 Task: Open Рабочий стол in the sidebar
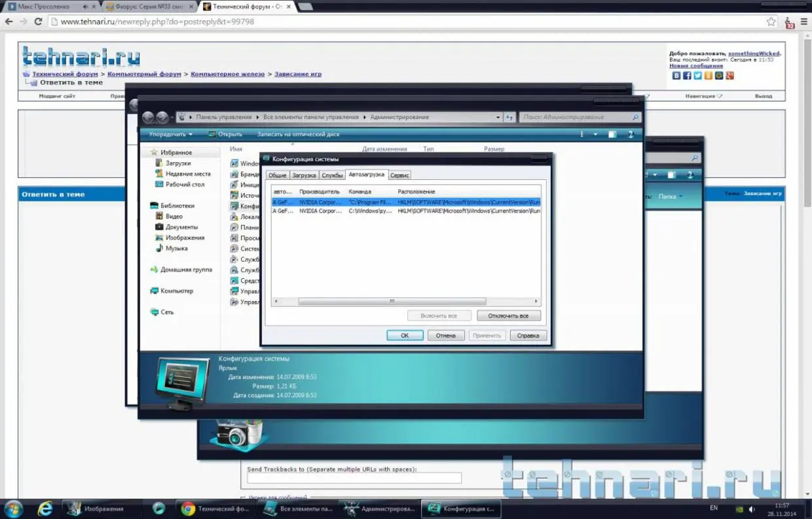point(185,184)
